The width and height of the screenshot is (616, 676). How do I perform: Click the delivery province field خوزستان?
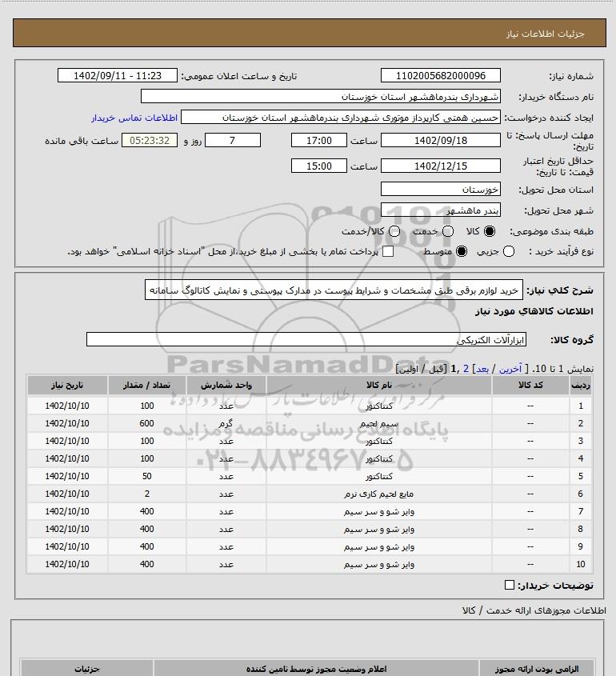click(441, 190)
